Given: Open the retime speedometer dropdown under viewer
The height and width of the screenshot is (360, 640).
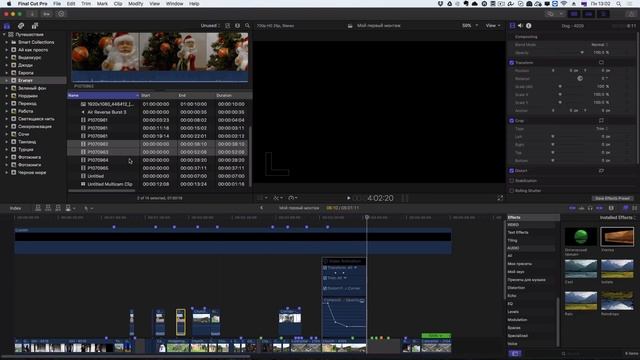Looking at the screenshot, I should pos(293,198).
